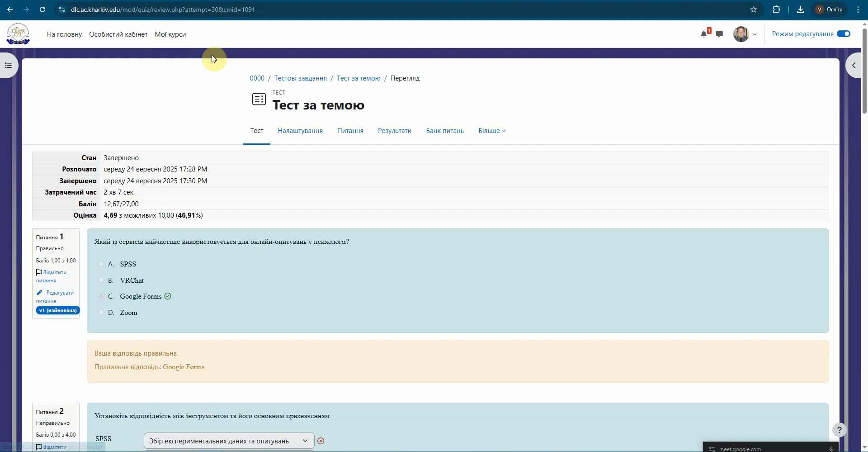This screenshot has width=868, height=452.
Task: Click the site logo in header
Action: click(18, 34)
